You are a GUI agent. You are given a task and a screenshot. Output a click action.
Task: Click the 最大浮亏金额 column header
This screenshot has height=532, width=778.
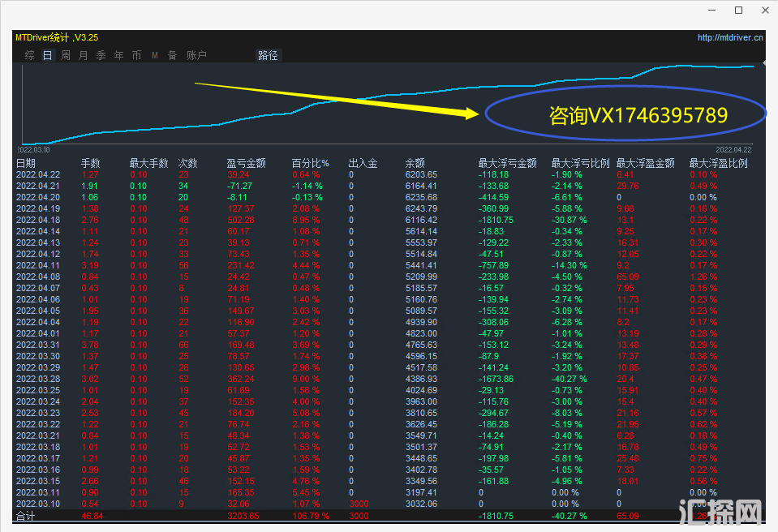pos(507,163)
